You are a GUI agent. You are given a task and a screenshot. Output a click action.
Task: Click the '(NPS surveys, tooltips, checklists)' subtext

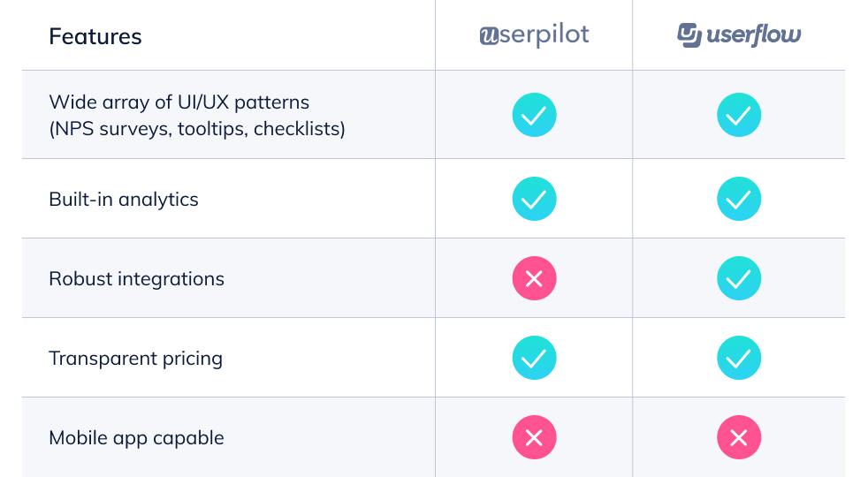pos(197,129)
